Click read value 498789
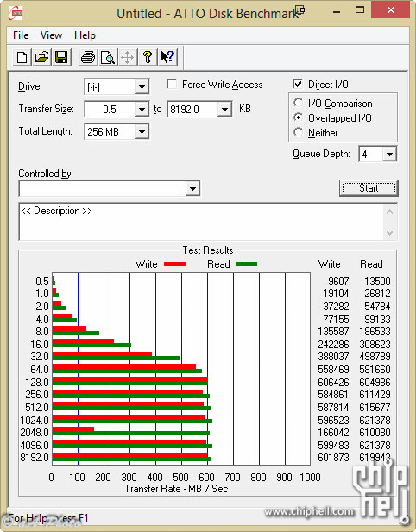 (x=375, y=356)
